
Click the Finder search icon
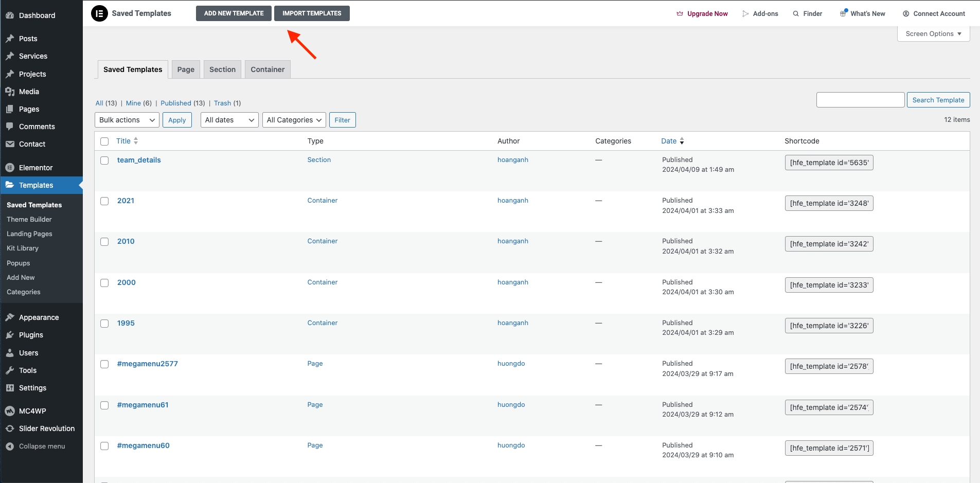tap(796, 14)
